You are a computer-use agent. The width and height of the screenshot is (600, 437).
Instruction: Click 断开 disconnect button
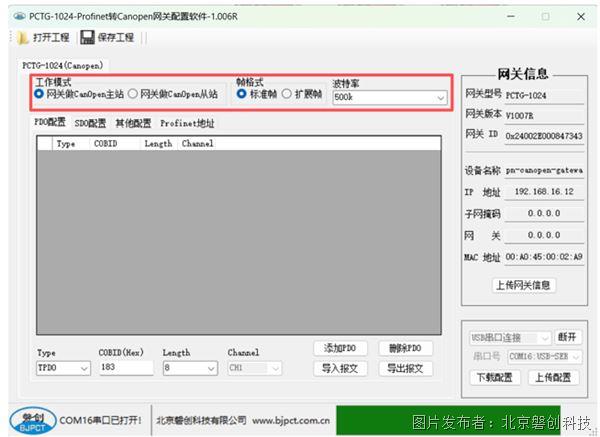(x=567, y=337)
